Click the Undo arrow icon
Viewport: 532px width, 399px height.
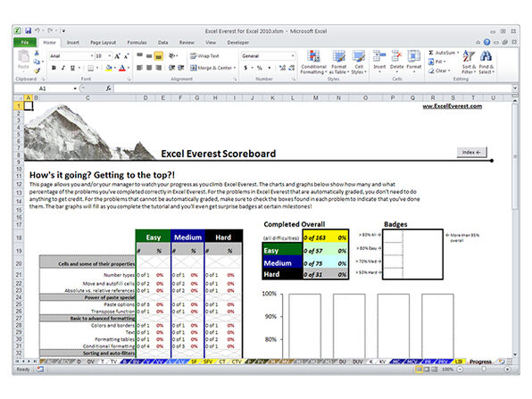click(37, 31)
